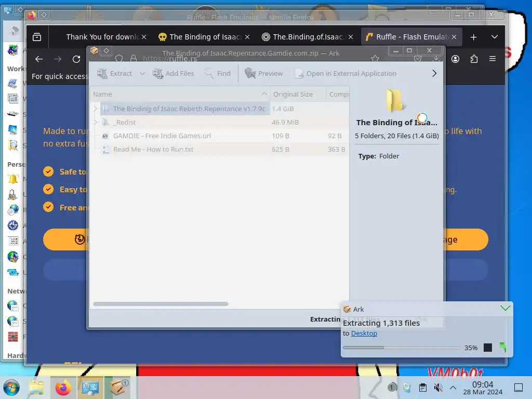Close the Thank You for downloading tab

click(144, 37)
